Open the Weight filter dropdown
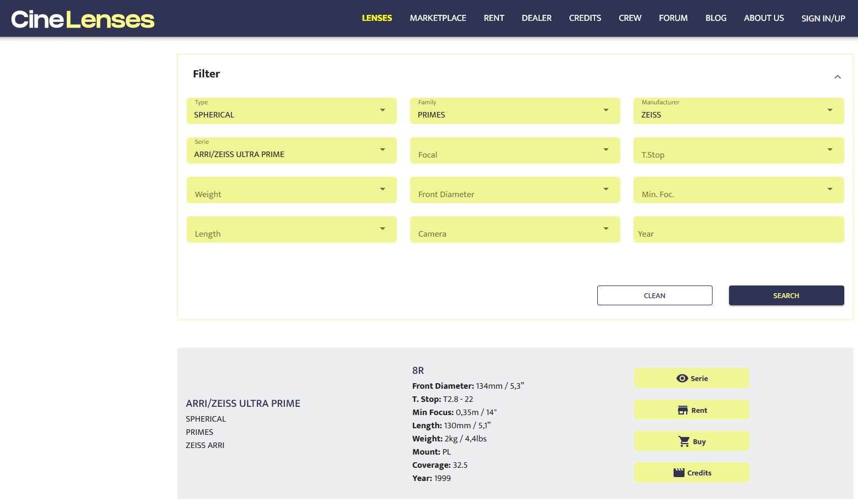Screen dimensions: 858x504 pos(291,190)
